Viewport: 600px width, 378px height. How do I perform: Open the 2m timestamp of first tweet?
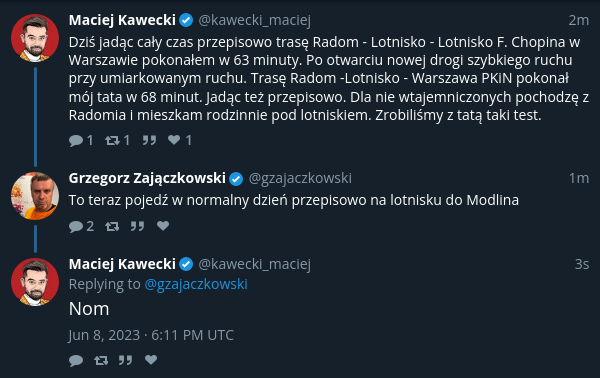point(578,20)
